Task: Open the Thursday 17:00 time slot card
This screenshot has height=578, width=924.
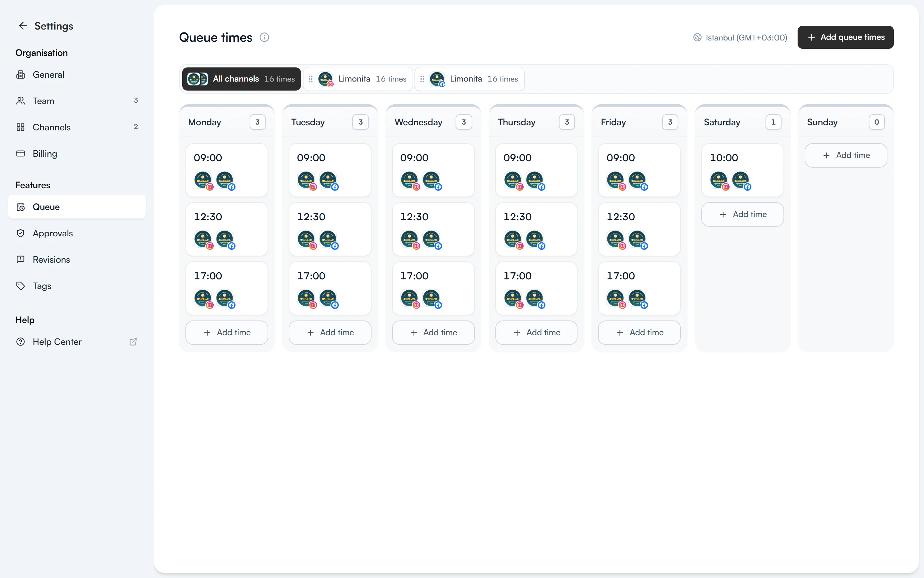Action: [536, 289]
